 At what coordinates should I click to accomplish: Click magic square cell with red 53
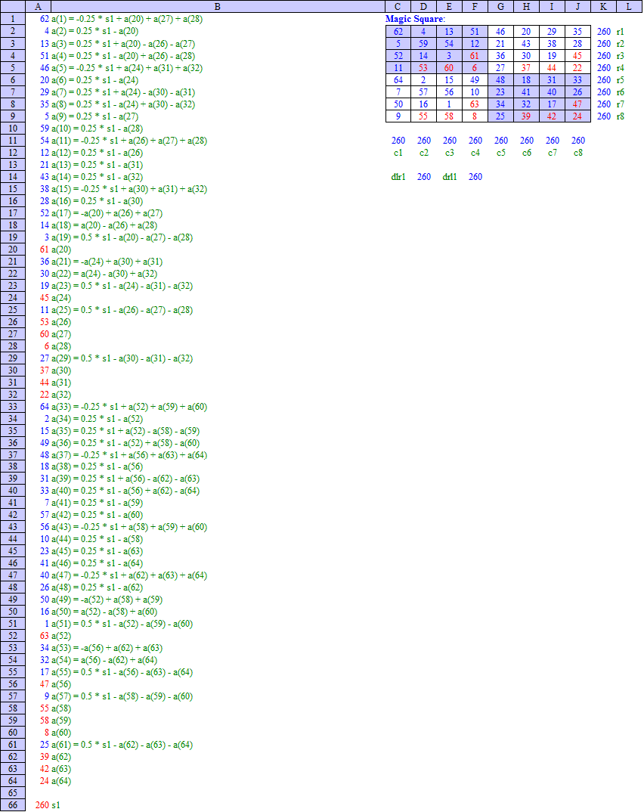point(423,68)
